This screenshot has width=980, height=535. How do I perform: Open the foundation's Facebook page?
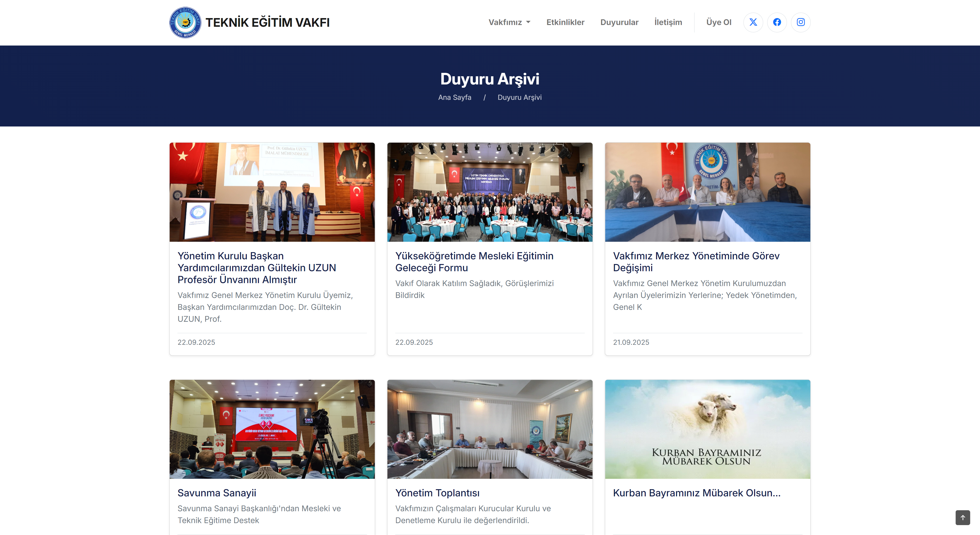777,22
